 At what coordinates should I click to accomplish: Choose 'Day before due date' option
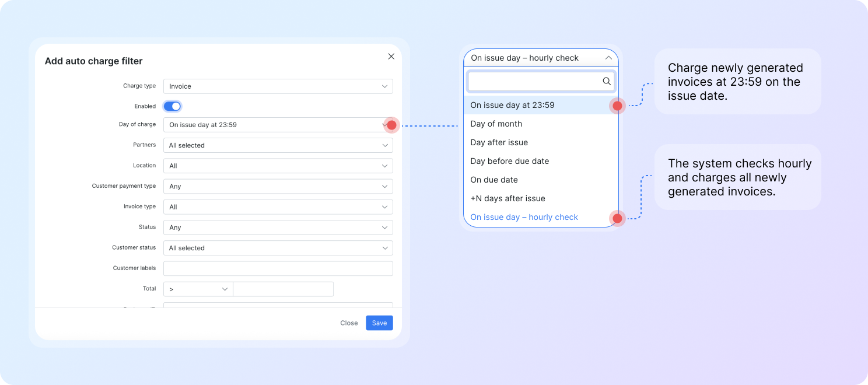(x=541, y=161)
